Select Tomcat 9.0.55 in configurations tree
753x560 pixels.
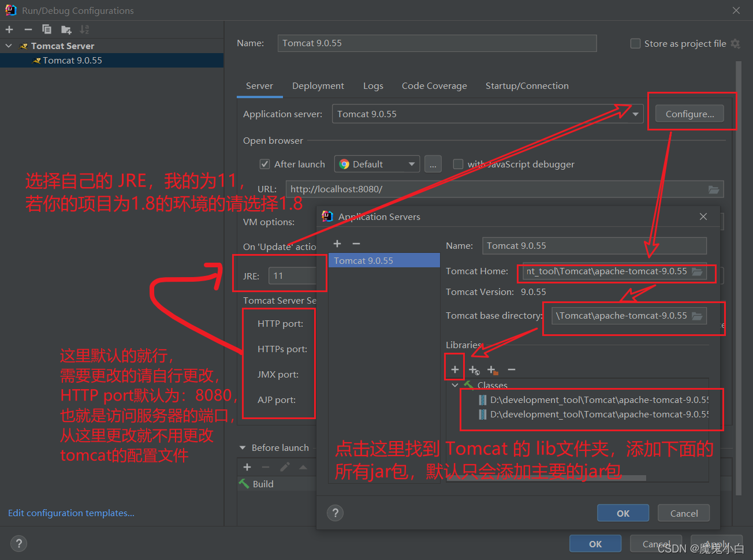[x=111, y=60]
